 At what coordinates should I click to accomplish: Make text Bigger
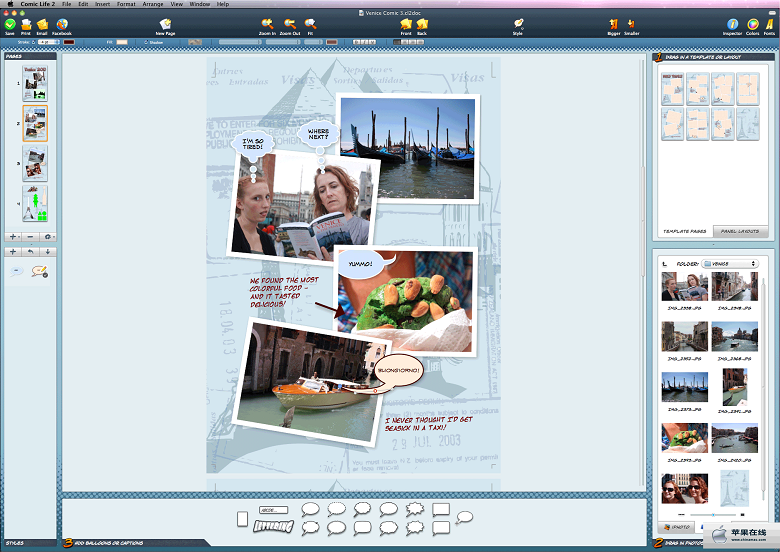pyautogui.click(x=613, y=24)
